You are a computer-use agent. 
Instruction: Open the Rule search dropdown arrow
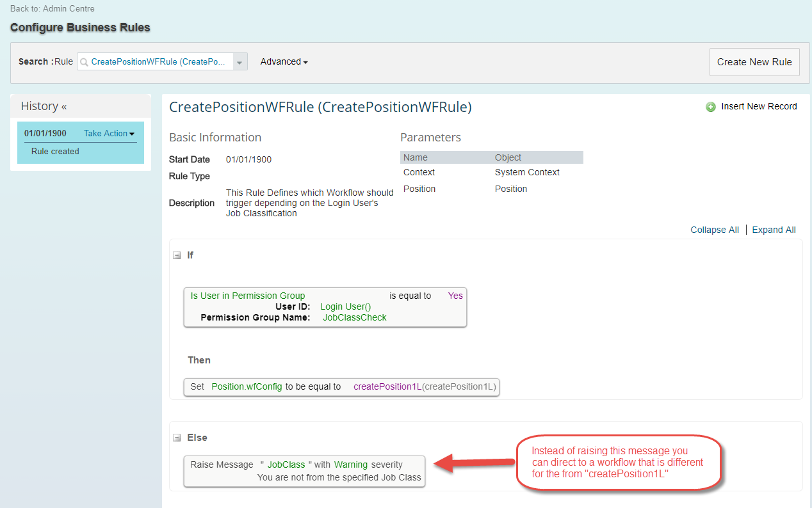coord(240,62)
